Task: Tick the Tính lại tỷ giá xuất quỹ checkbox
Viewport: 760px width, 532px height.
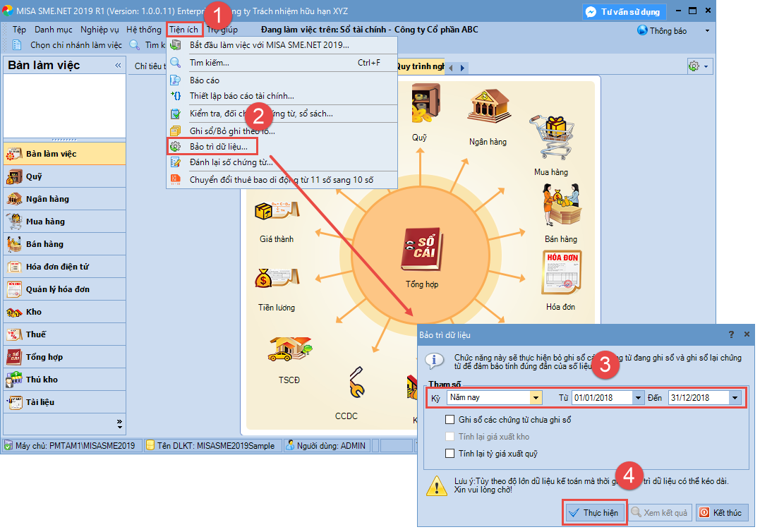Action: pyautogui.click(x=450, y=454)
